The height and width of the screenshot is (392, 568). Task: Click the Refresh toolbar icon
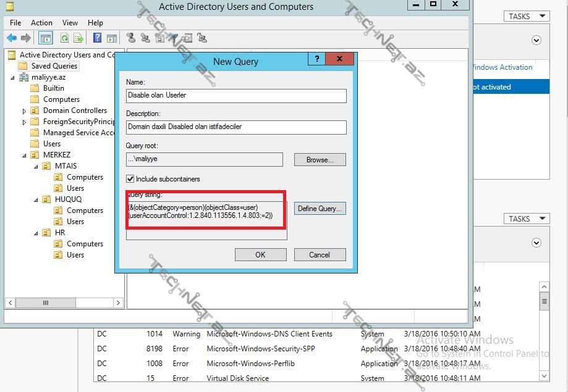coord(64,38)
